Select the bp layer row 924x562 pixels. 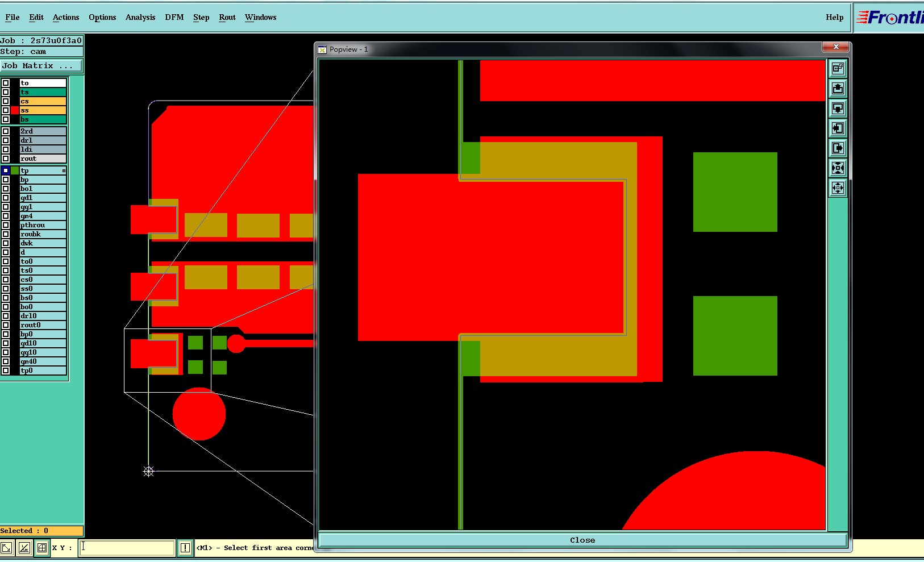(x=43, y=180)
